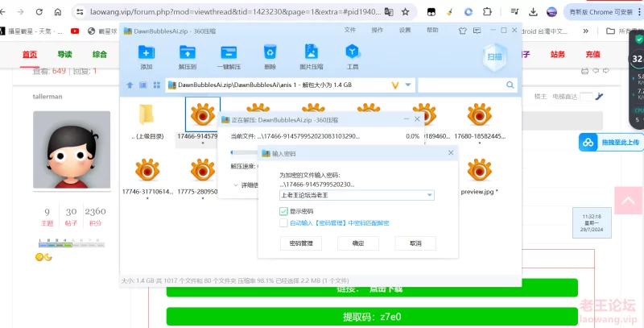Screen dimensions: 644x328
Task: Open the 帮助 menu
Action: coord(432,30)
